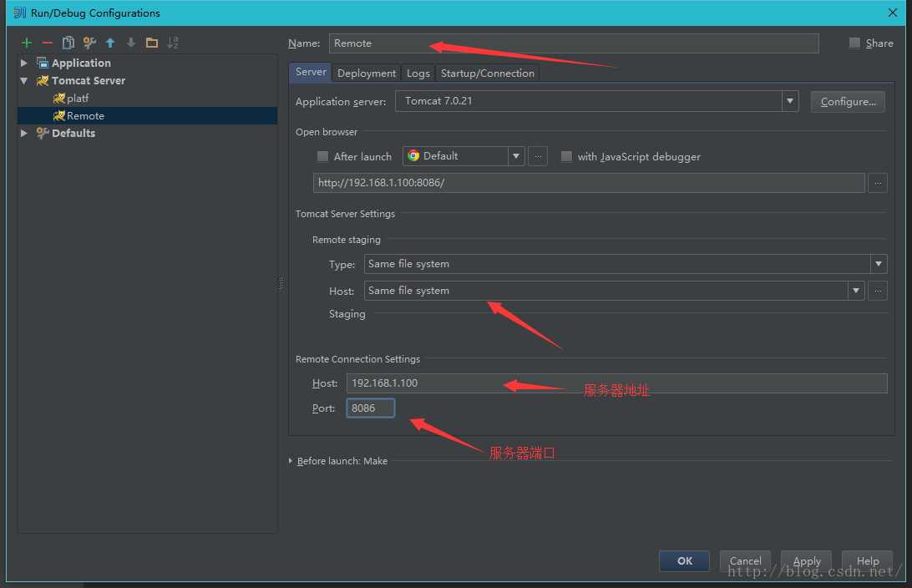Open remote staging Host dropdown

pos(855,291)
